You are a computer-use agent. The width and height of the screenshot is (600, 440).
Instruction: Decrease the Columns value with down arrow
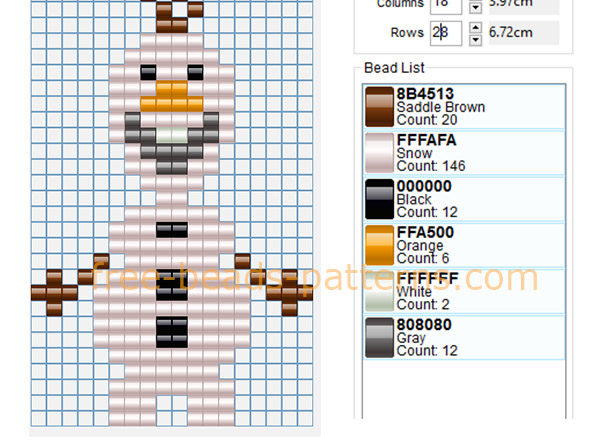(475, 8)
